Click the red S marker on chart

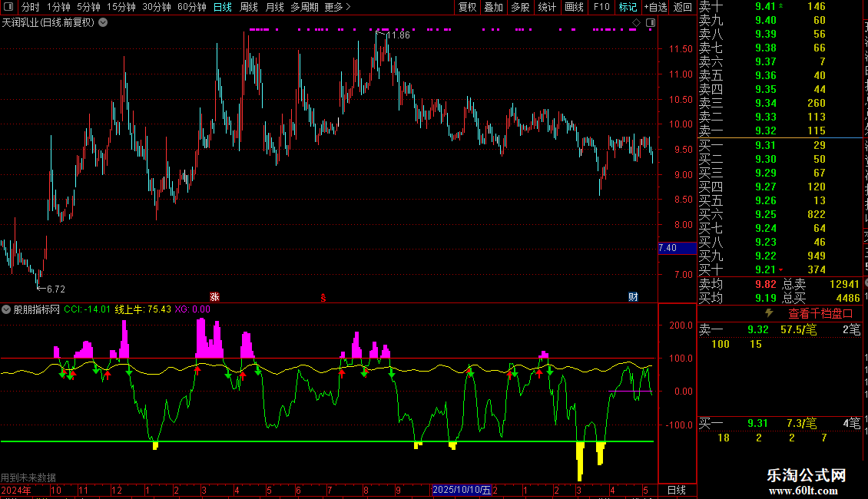[x=323, y=298]
